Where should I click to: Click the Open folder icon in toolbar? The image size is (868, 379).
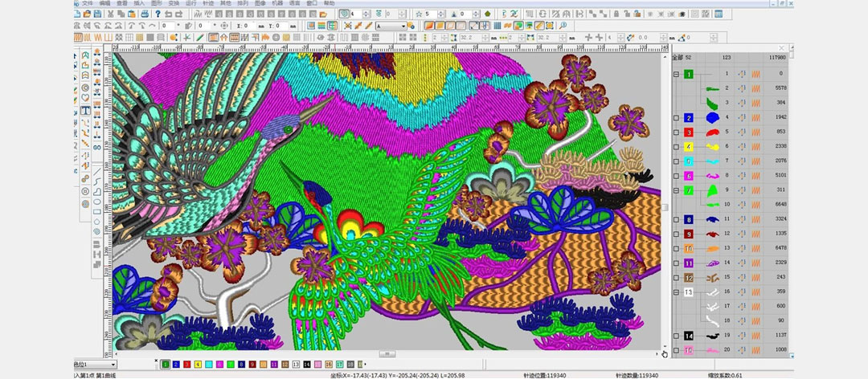pos(88,14)
